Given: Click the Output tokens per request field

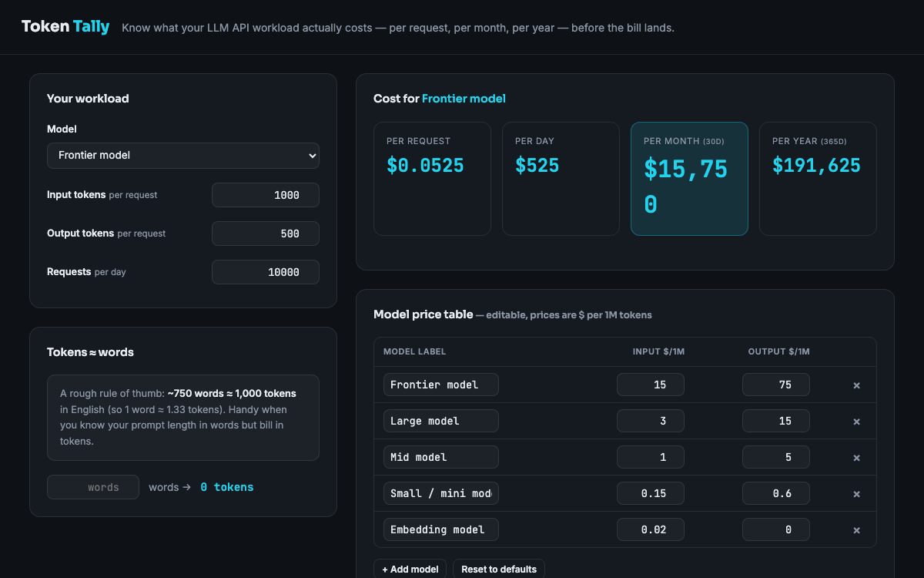Looking at the screenshot, I should click(x=266, y=234).
